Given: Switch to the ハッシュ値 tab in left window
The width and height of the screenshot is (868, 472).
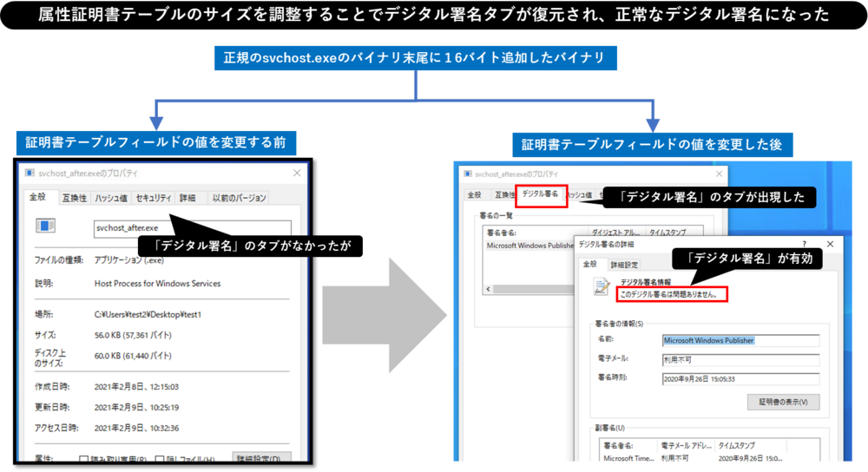Looking at the screenshot, I should 111,198.
